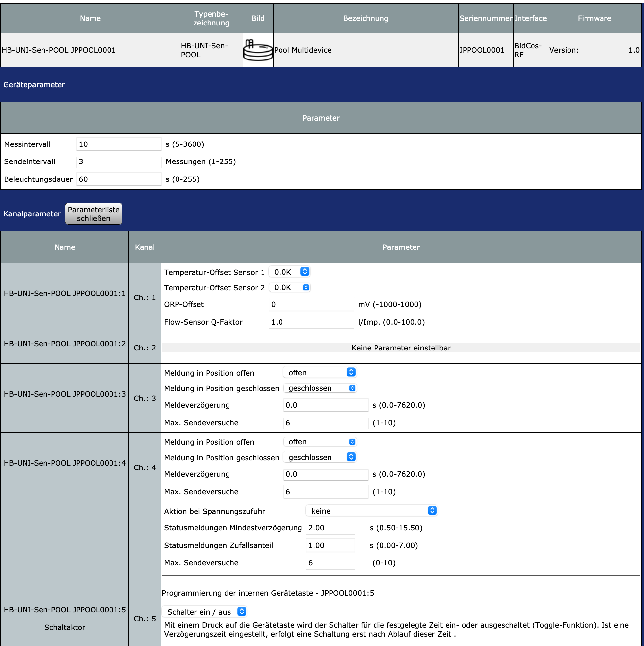The width and height of the screenshot is (644, 646).
Task: Click the pool device image icon
Action: pos(258,50)
